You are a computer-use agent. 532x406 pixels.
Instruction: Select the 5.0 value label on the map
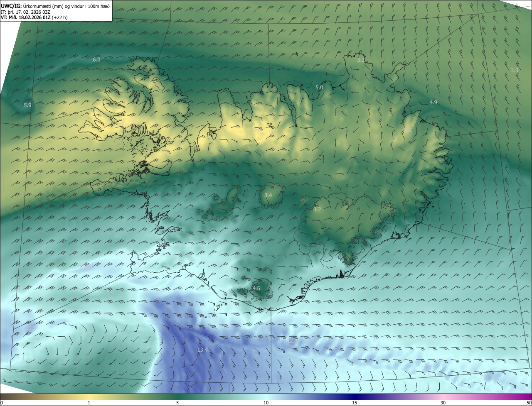(319, 88)
